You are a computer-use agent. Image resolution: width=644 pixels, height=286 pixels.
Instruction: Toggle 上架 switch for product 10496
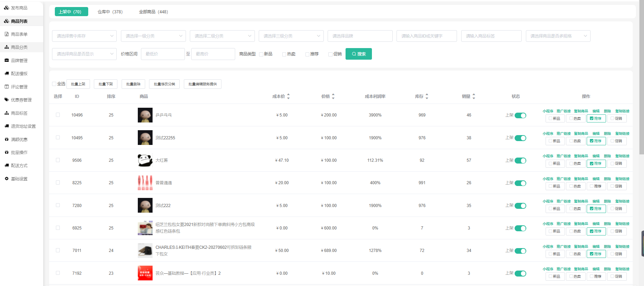[x=520, y=115]
